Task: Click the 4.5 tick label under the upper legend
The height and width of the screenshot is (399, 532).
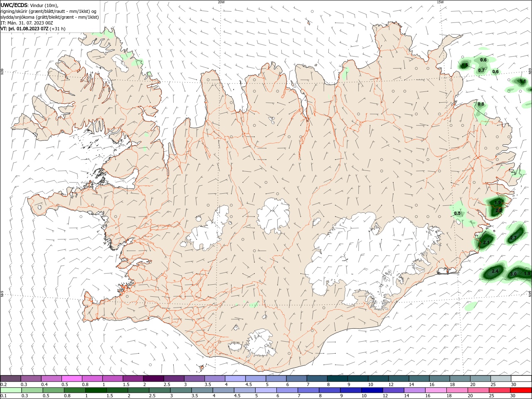Action: click(249, 384)
